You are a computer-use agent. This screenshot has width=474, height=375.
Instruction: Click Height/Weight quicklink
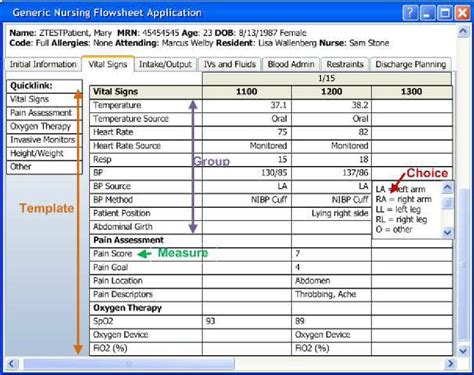(44, 154)
